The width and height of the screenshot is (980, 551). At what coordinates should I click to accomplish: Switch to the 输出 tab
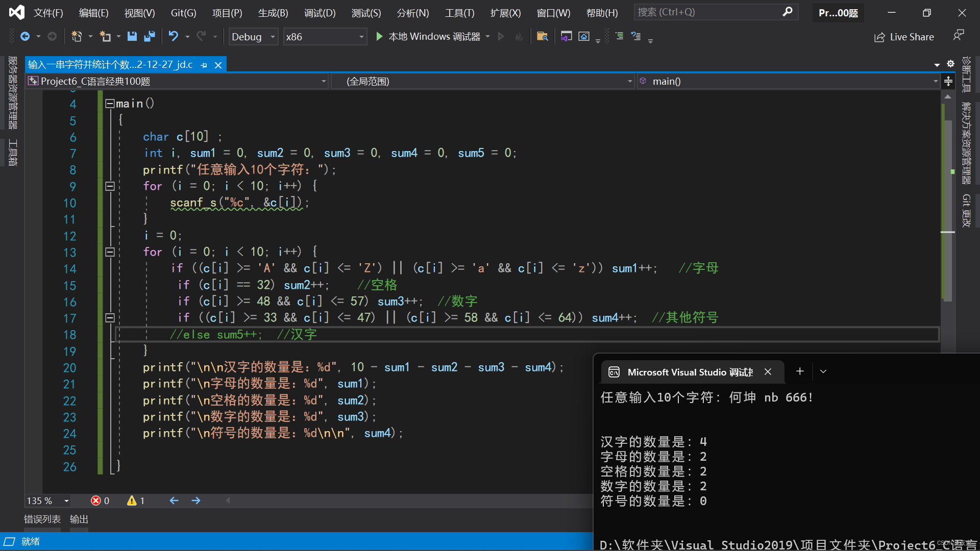79,519
